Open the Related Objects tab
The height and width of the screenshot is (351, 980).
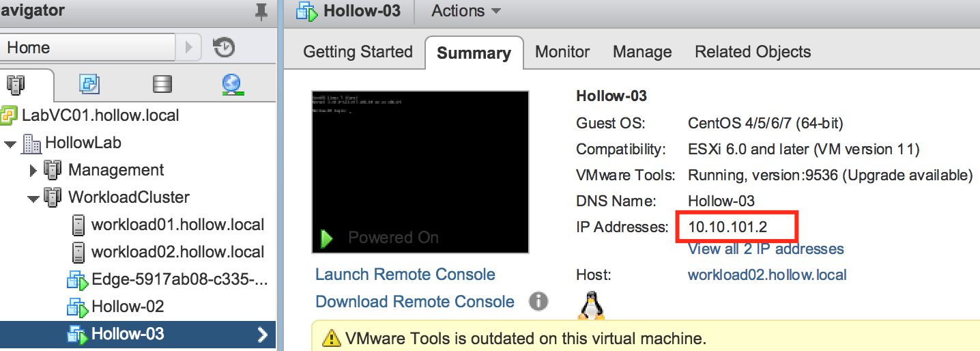pos(752,52)
